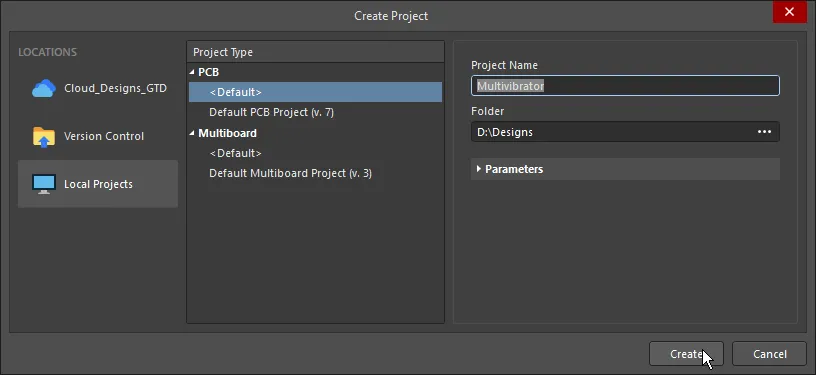816x375 pixels.
Task: Expand the Parameters section
Action: point(479,169)
